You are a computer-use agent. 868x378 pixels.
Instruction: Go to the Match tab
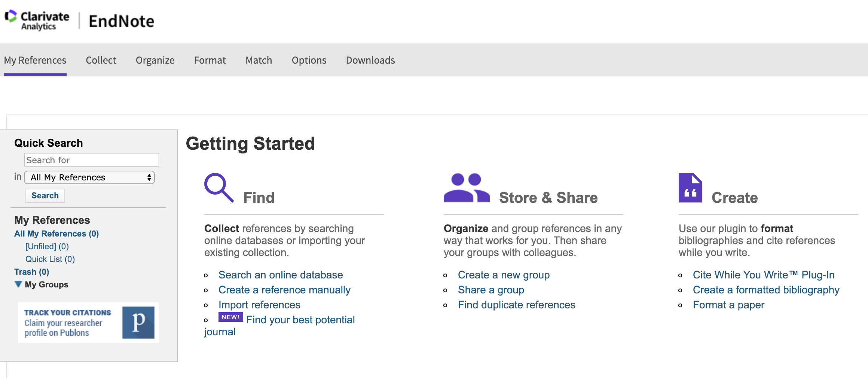click(x=259, y=60)
